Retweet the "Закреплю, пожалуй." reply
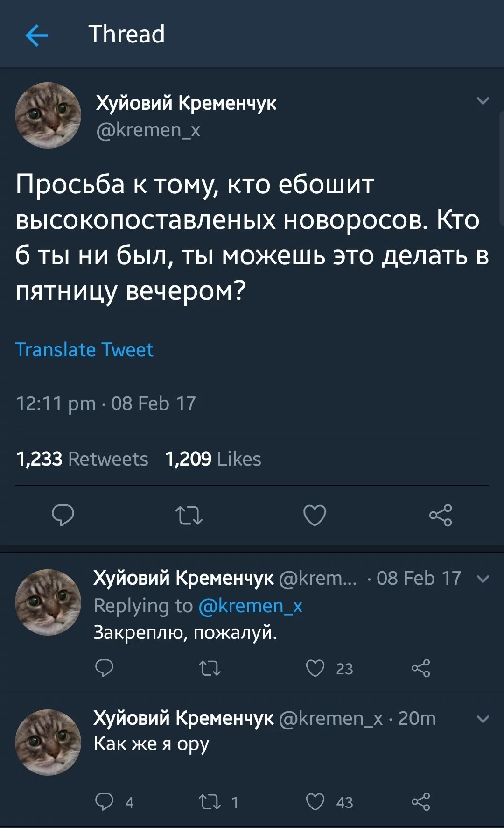Image resolution: width=504 pixels, height=828 pixels. pos(210,668)
